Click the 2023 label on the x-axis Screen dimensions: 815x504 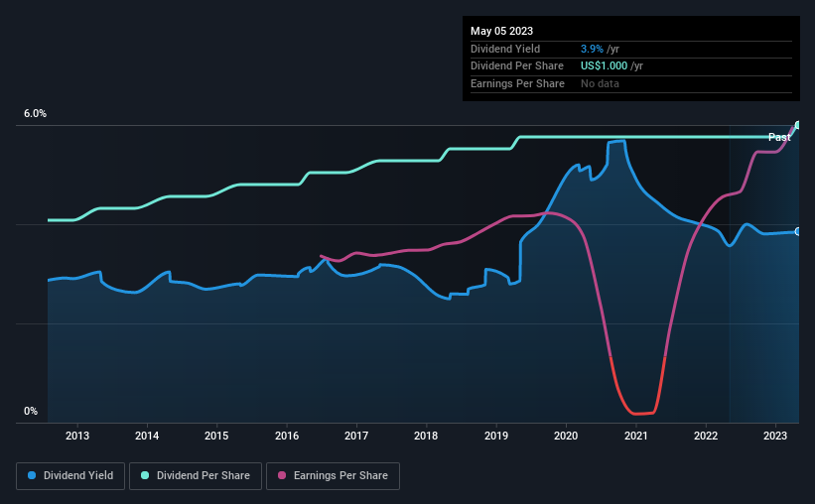(x=775, y=436)
